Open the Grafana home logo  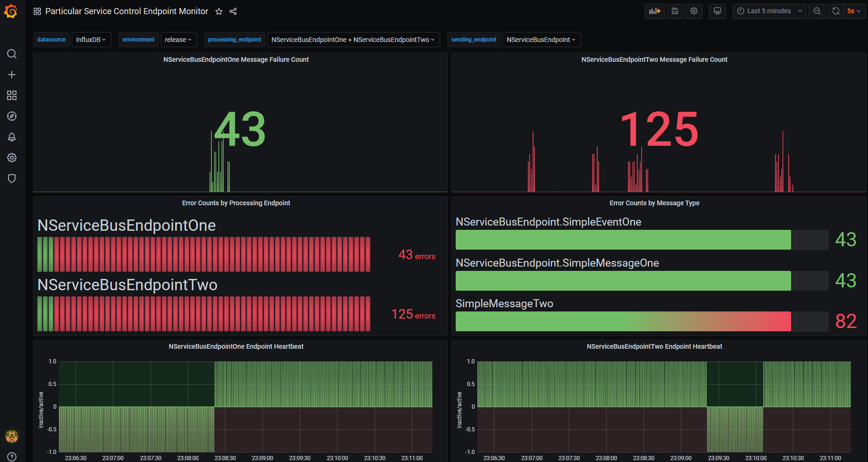point(11,11)
